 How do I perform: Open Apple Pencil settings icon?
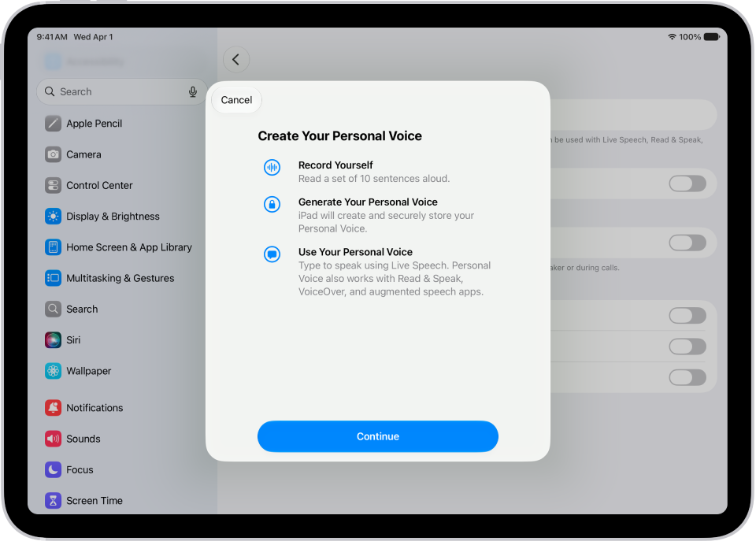(x=53, y=124)
